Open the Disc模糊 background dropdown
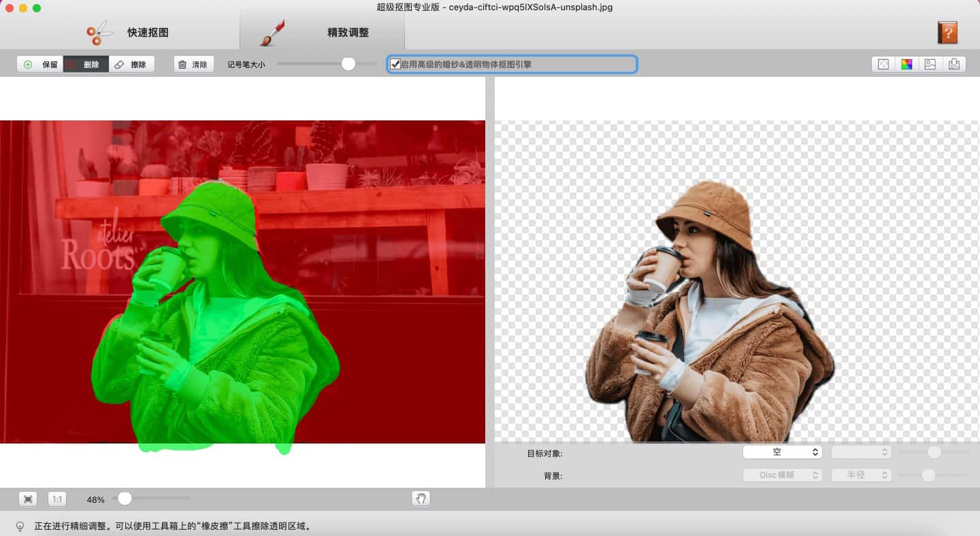This screenshot has width=980, height=536. click(782, 475)
